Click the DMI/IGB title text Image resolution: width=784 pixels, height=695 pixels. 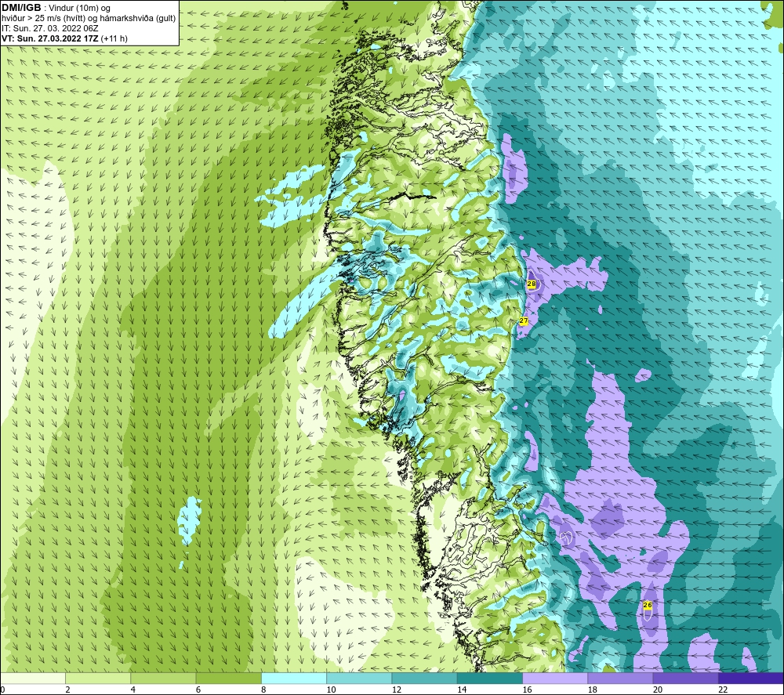tap(21, 8)
